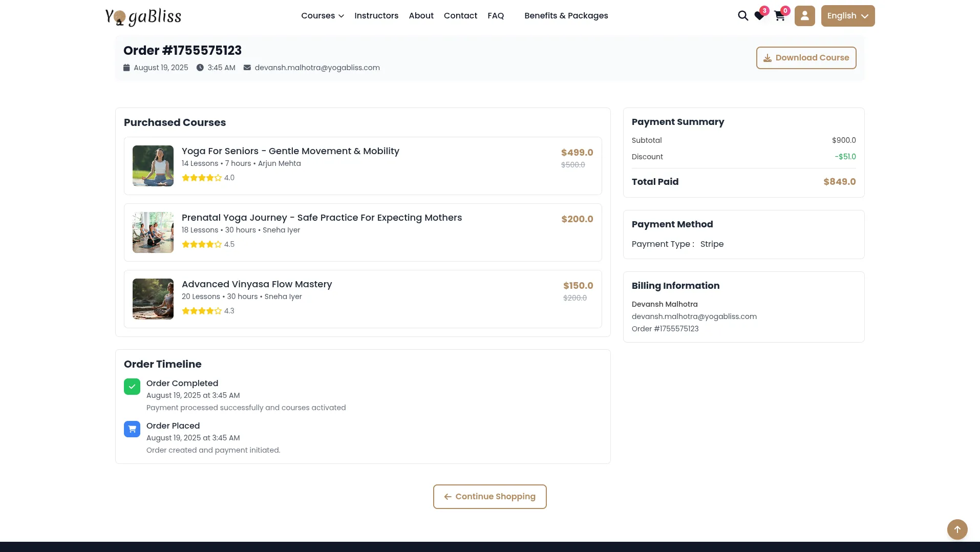Click the Download Course button
980x552 pixels.
point(806,58)
